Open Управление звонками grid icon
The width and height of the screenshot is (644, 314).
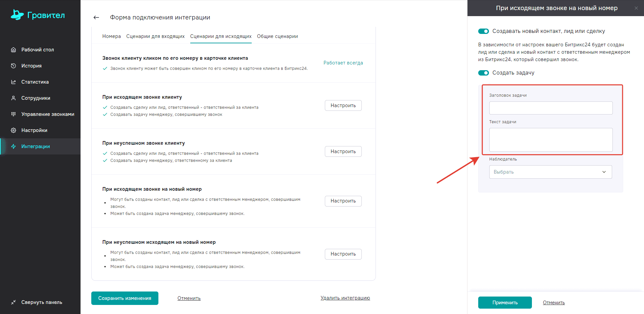[x=13, y=114]
